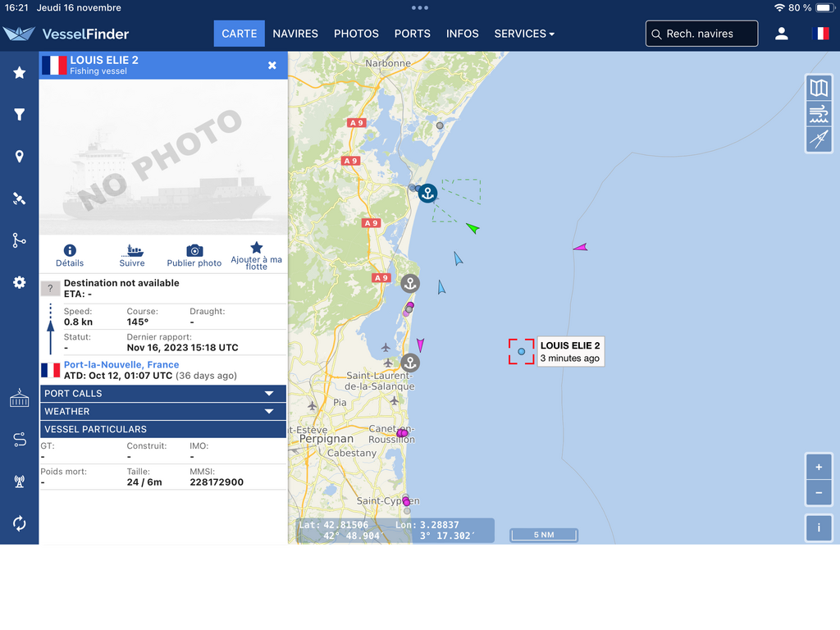Click the multitasking three dots at top
840x630 pixels.
coord(419,7)
